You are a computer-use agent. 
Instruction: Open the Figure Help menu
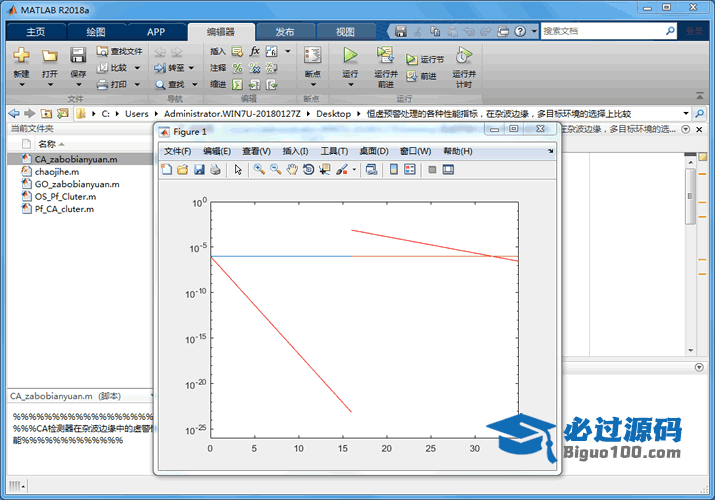pos(457,151)
